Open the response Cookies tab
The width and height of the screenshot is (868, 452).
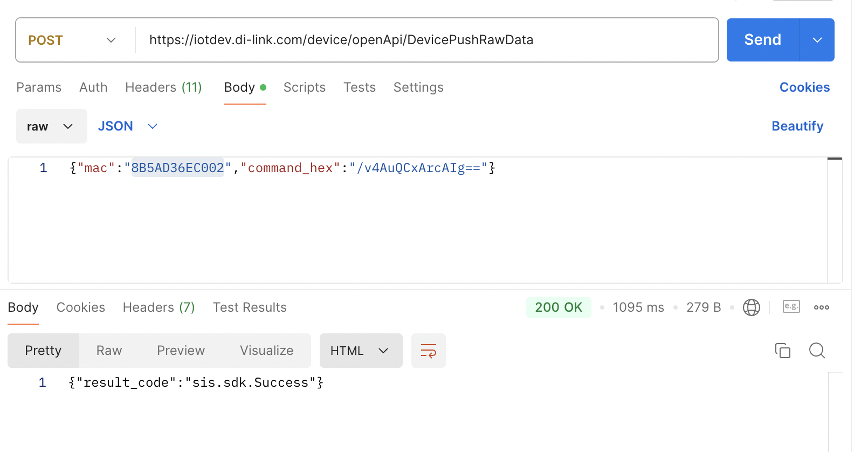[81, 307]
